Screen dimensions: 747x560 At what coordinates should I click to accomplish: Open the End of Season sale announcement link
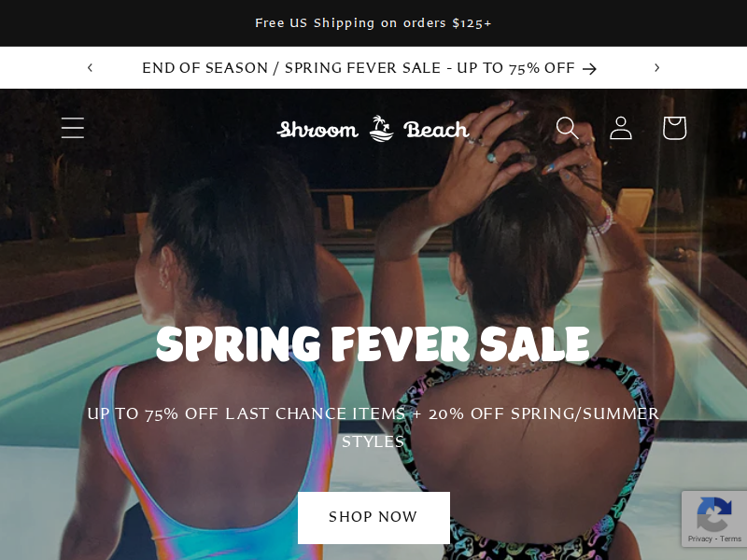coord(370,68)
